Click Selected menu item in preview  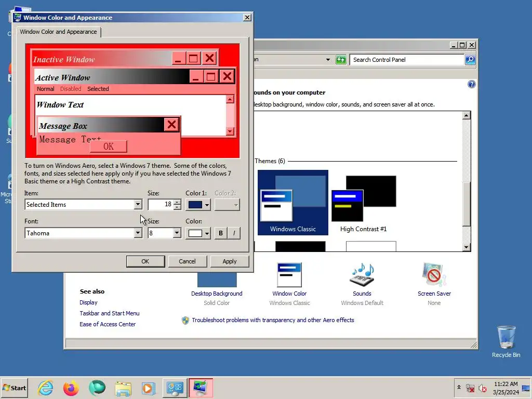coord(98,89)
